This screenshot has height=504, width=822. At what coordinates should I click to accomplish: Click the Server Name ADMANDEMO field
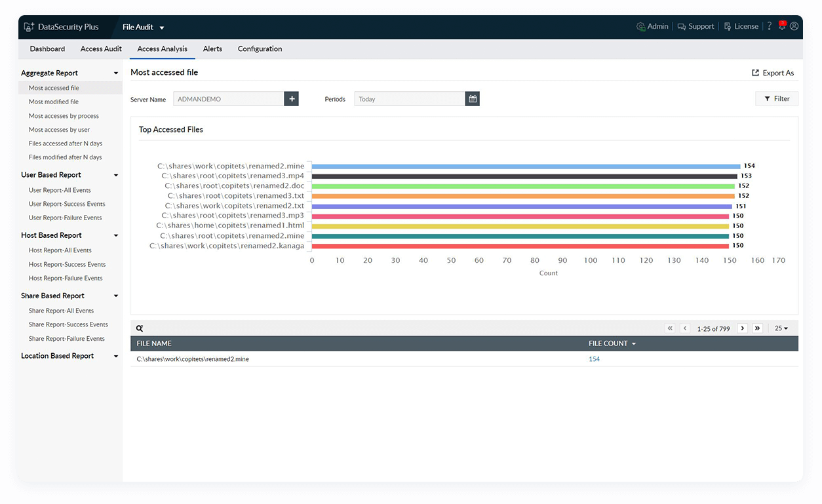[229, 99]
